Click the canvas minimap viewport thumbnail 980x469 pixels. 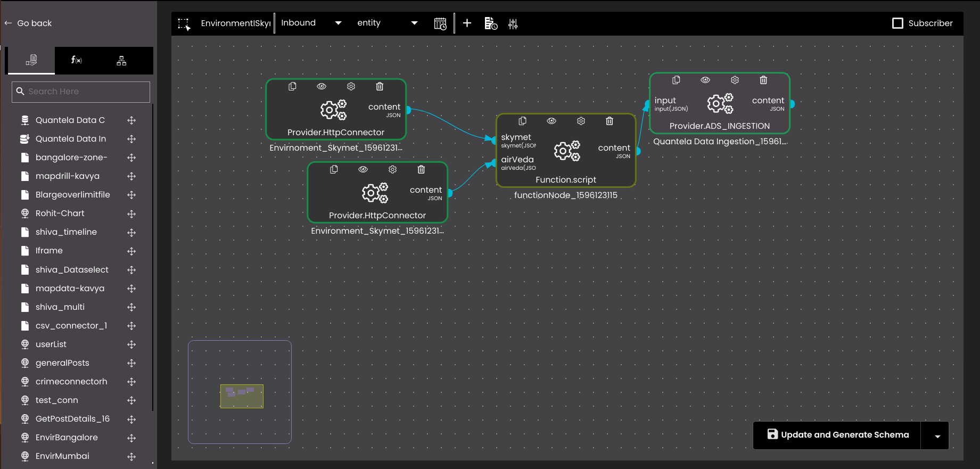coord(242,396)
